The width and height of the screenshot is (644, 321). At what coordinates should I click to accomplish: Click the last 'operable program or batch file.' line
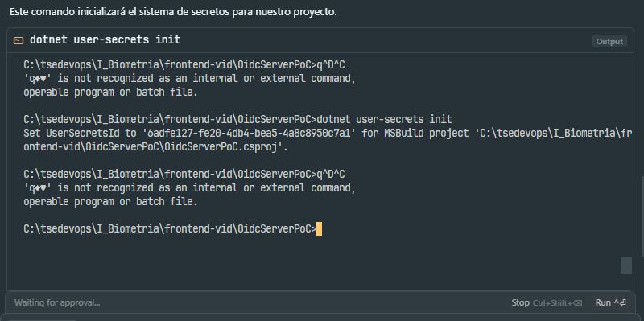(x=110, y=202)
